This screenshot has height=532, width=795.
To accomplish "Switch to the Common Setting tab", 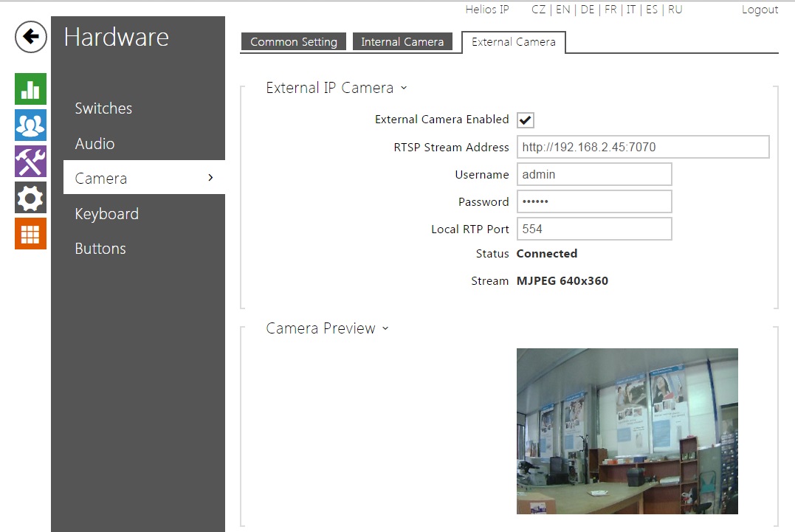I will point(293,42).
